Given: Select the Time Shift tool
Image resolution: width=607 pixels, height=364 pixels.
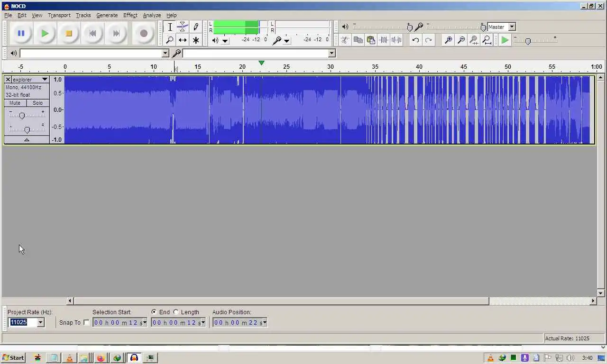Looking at the screenshot, I should coord(183,40).
